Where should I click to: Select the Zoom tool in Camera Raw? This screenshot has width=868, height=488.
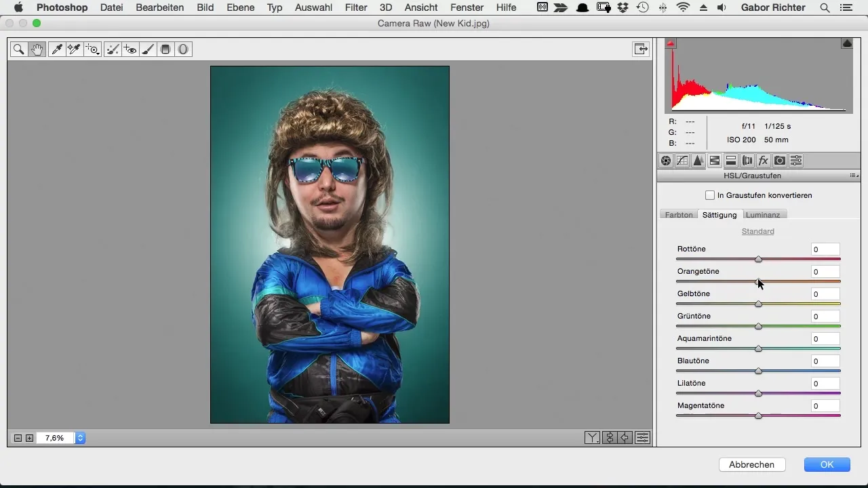click(x=19, y=49)
